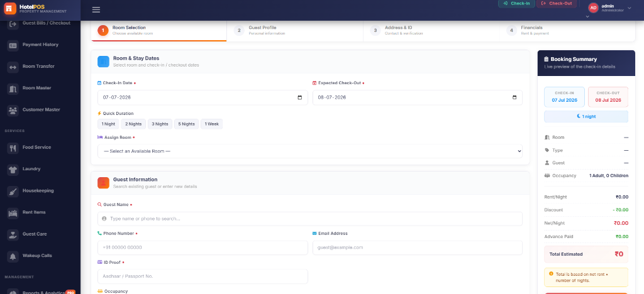Select the 3 Nights quick duration
The image size is (644, 294).
[x=160, y=124]
